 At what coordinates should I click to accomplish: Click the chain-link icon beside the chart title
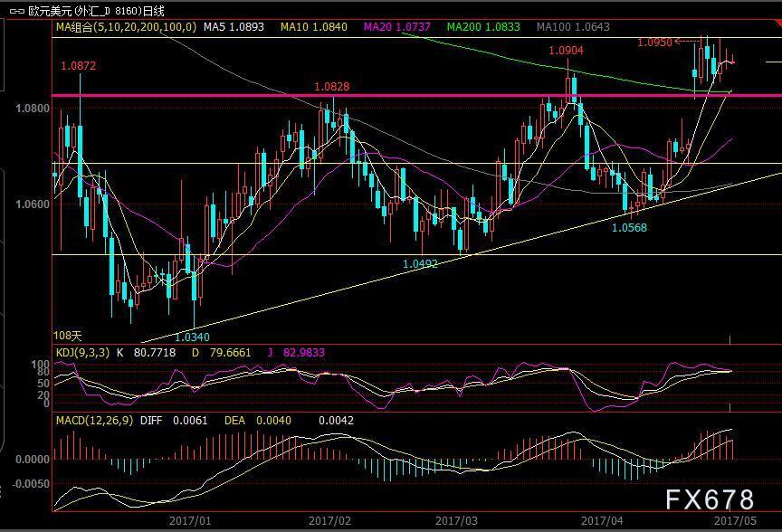tap(17, 11)
